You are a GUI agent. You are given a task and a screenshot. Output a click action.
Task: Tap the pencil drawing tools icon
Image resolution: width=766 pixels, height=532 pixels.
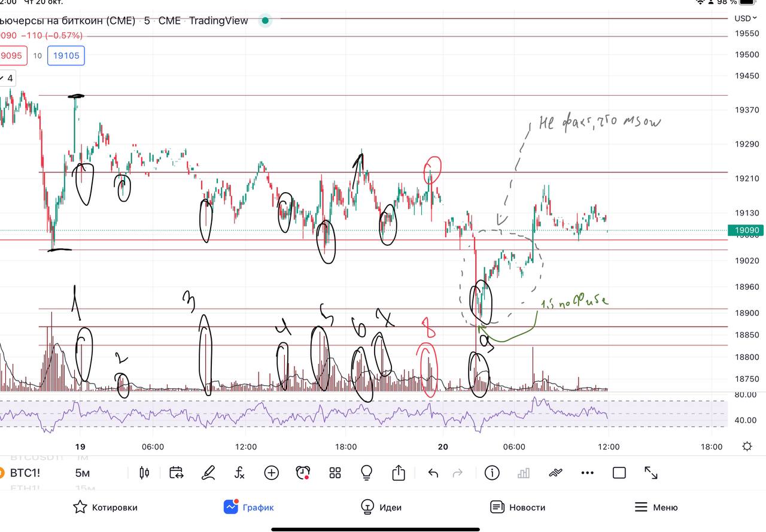pyautogui.click(x=208, y=473)
